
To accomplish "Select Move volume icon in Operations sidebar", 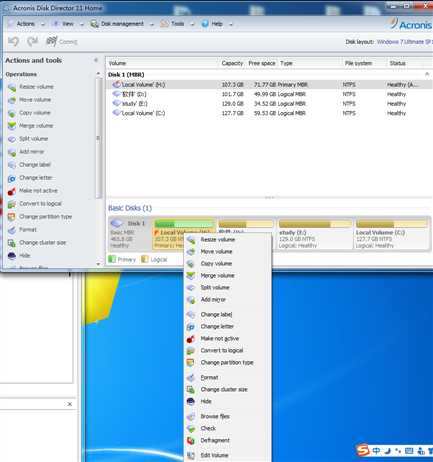I will tap(12, 100).
